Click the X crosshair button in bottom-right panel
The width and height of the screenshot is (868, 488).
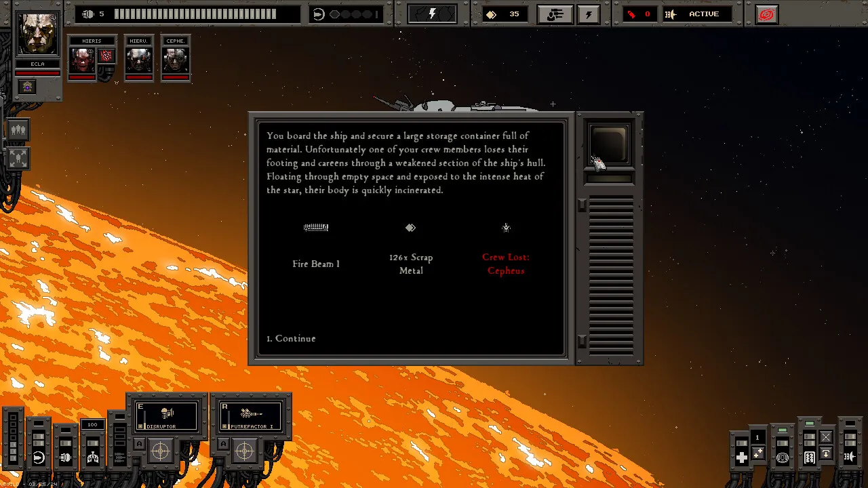pyautogui.click(x=825, y=437)
